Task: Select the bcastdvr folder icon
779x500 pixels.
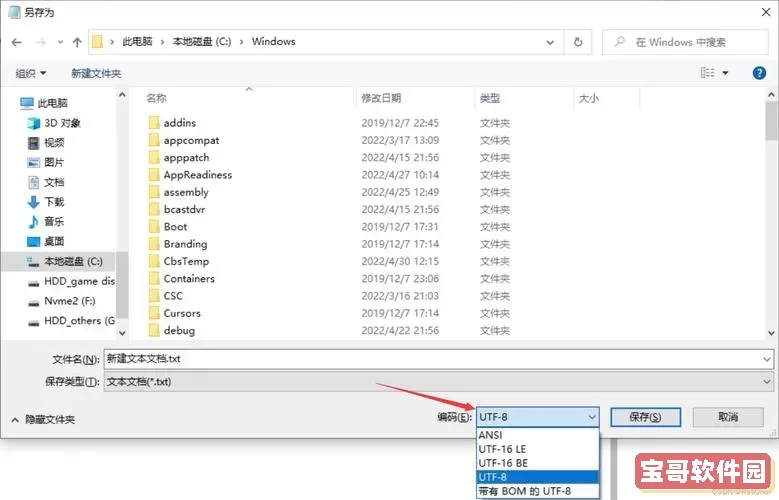Action: pos(154,209)
